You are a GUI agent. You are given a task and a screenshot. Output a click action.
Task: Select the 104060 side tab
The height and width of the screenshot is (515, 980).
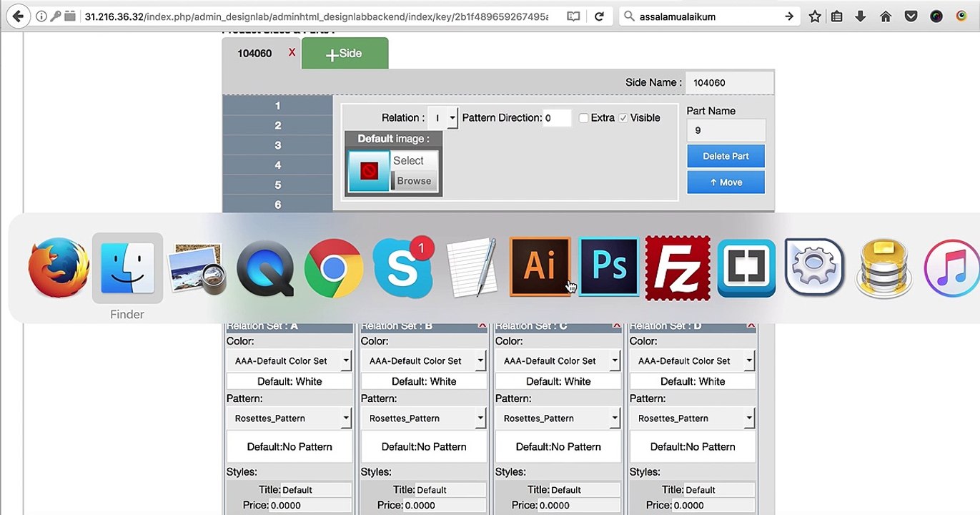pyautogui.click(x=254, y=54)
